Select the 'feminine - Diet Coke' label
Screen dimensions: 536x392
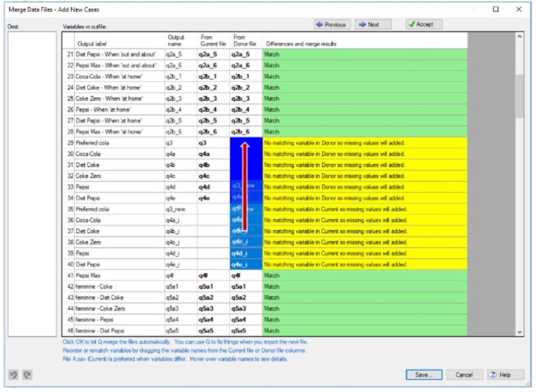pos(99,298)
